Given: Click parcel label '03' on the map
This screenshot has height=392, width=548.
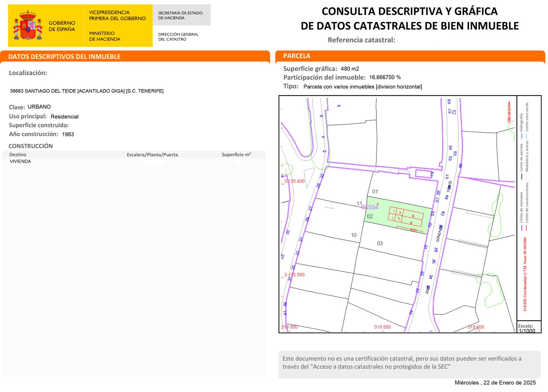Looking at the screenshot, I should [x=380, y=243].
